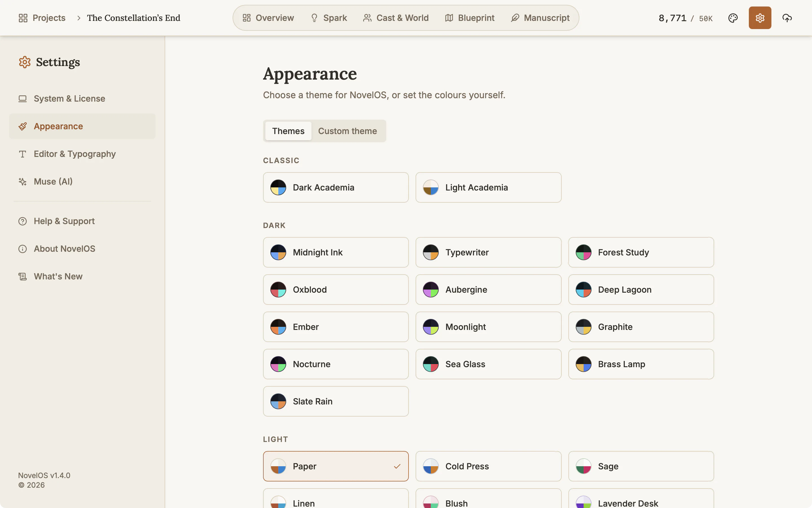
Task: Open the theme palette icon in top bar
Action: [733, 18]
